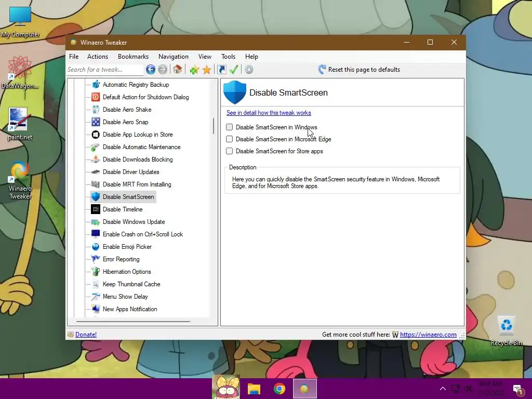Click the Disable Aero Snap icon
Viewport: 532px width, 399px height.
(x=96, y=122)
